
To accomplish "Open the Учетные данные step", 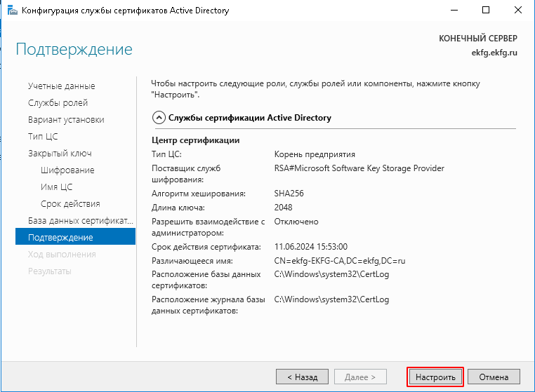I will [61, 86].
